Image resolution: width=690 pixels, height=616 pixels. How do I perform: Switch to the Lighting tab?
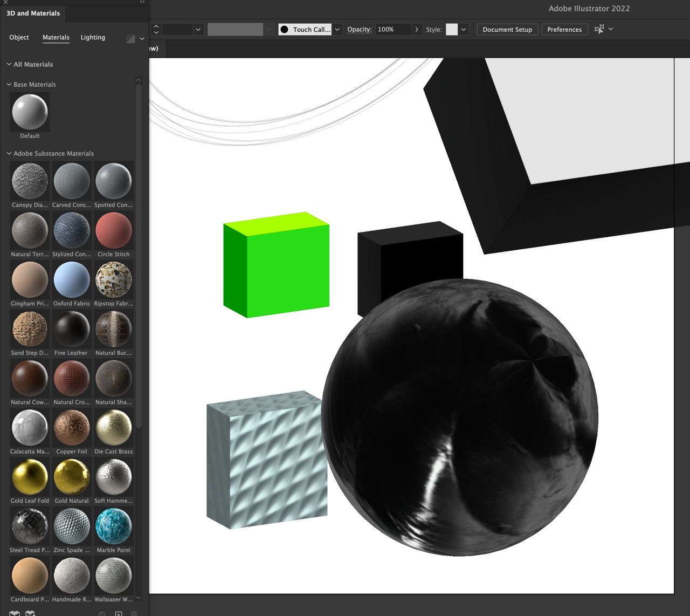point(93,37)
